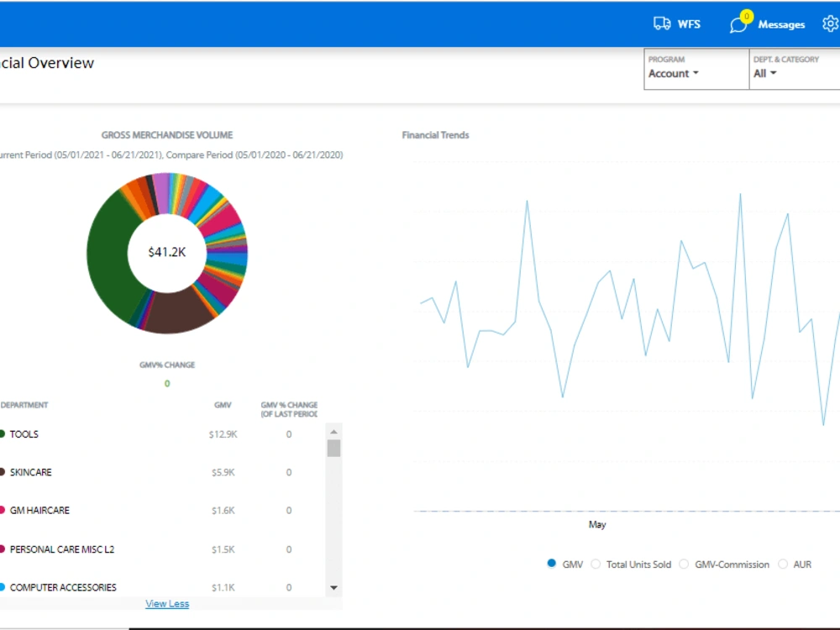The image size is (840, 630).
Task: Click DEPARTMENT column header
Action: [24, 405]
